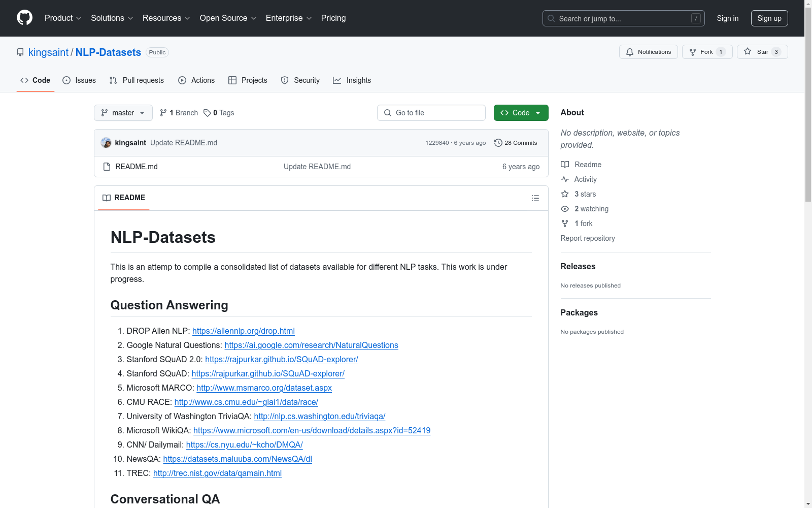Click the tag icon next to Tags
The image size is (812, 508).
[x=207, y=113]
